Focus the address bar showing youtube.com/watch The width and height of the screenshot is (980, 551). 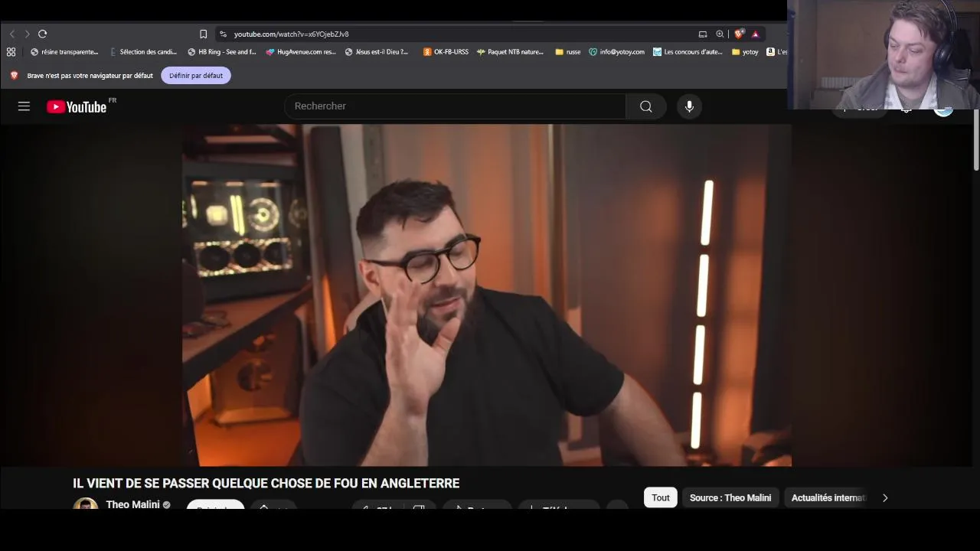[x=459, y=34]
